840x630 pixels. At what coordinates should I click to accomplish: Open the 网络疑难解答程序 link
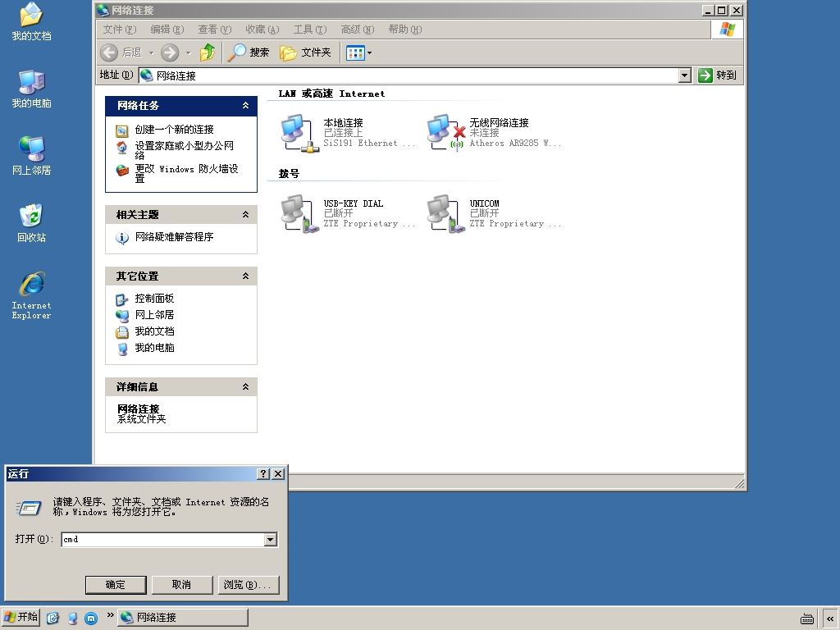pos(174,237)
